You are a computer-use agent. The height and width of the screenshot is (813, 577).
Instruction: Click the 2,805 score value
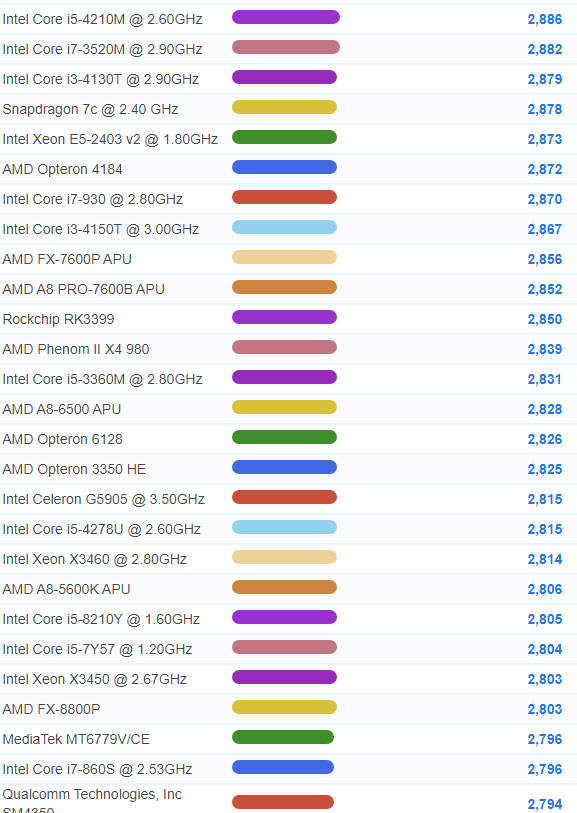click(545, 620)
